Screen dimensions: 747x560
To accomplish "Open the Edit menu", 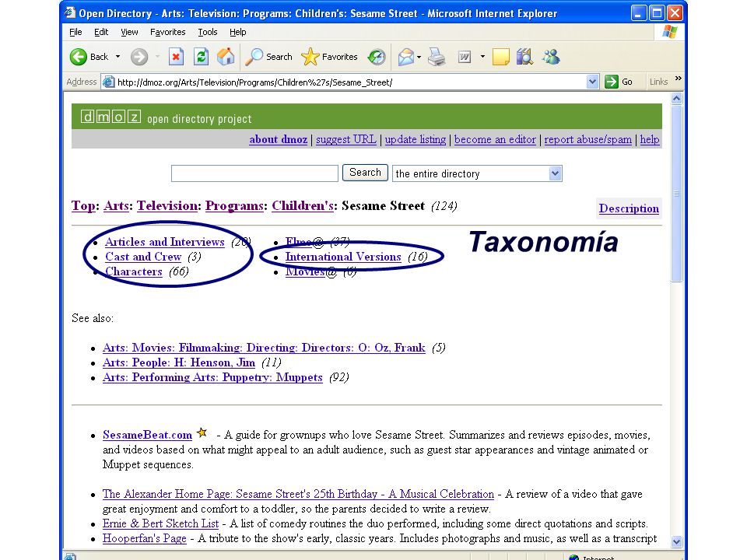I will click(x=101, y=32).
